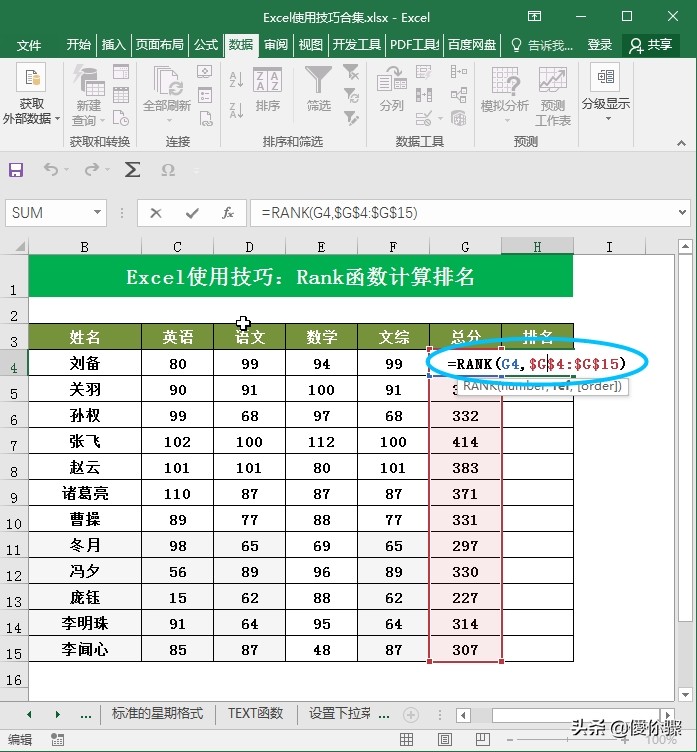
Task: Expand the formula bar
Action: pyautogui.click(x=682, y=212)
